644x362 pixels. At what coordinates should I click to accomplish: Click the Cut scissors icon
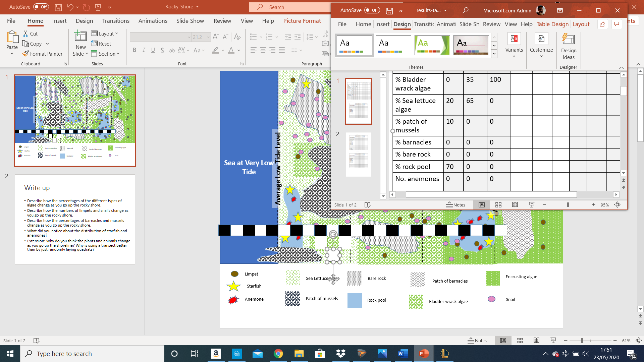[x=25, y=34]
